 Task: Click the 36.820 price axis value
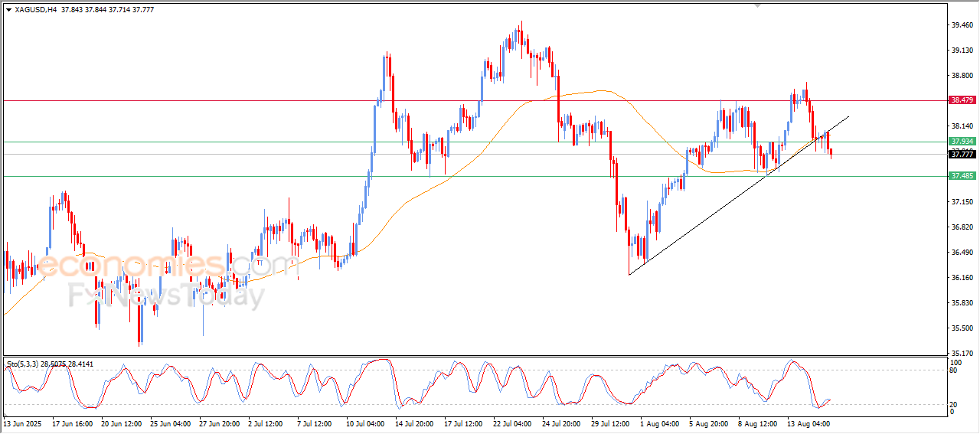[x=962, y=227]
